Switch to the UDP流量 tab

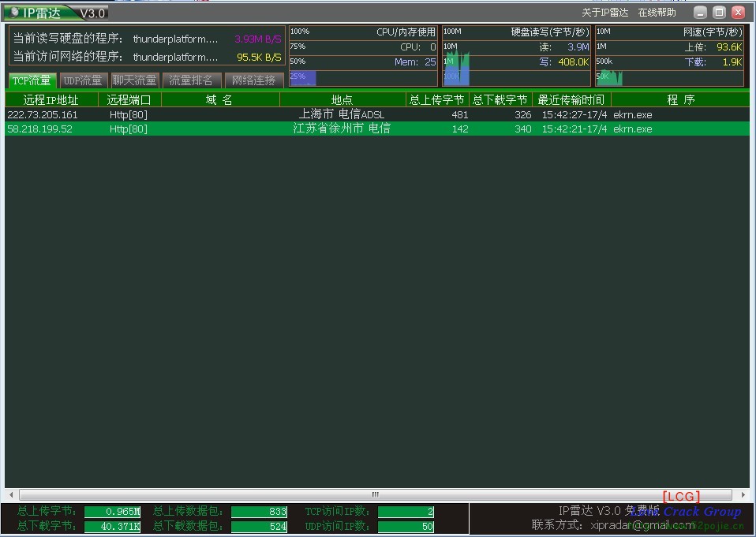tap(83, 80)
